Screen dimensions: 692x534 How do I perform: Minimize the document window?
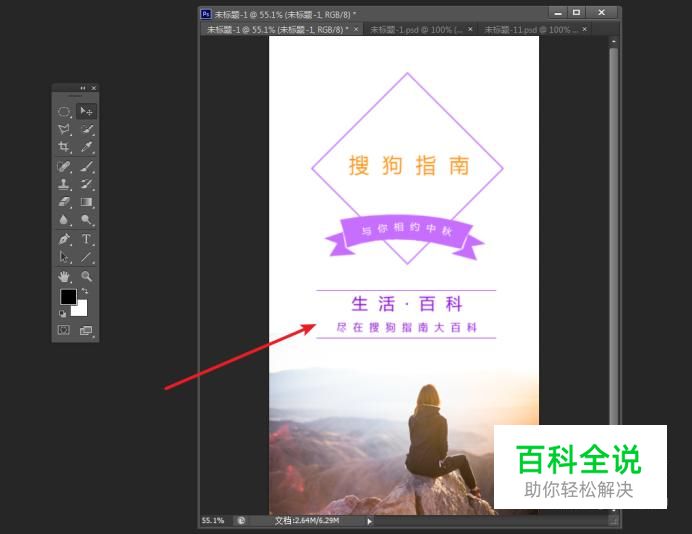coord(558,13)
